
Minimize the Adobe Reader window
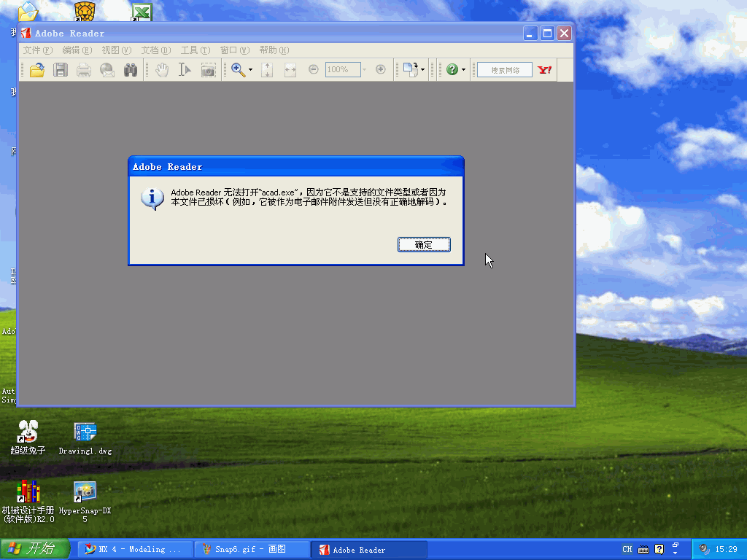(530, 34)
